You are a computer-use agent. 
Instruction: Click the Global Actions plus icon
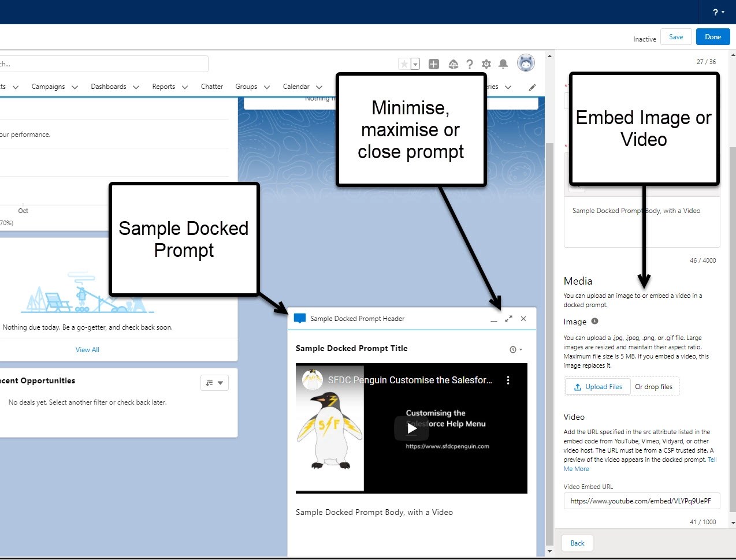click(x=434, y=64)
